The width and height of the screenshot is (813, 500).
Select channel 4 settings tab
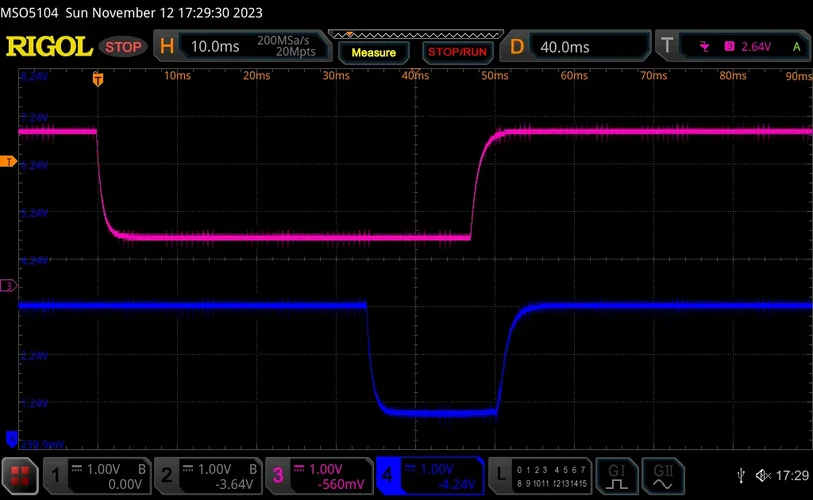[x=429, y=475]
